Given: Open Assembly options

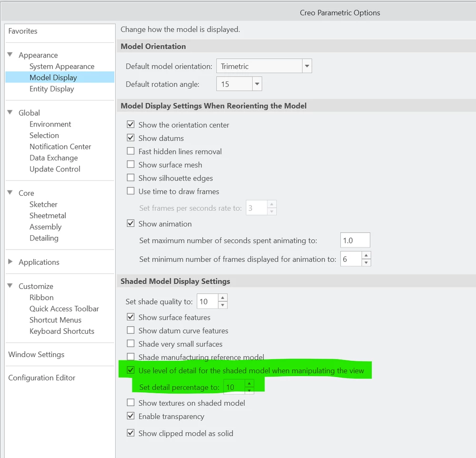Looking at the screenshot, I should pyautogui.click(x=46, y=227).
